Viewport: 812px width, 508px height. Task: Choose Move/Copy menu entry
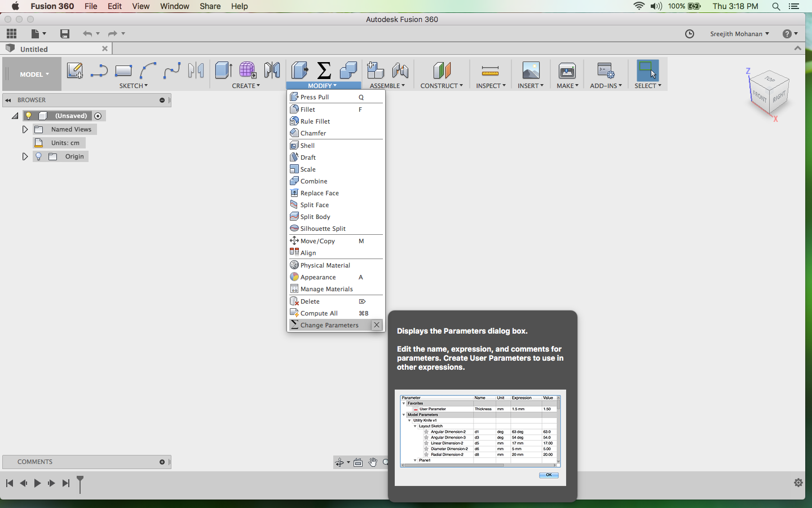coord(336,241)
